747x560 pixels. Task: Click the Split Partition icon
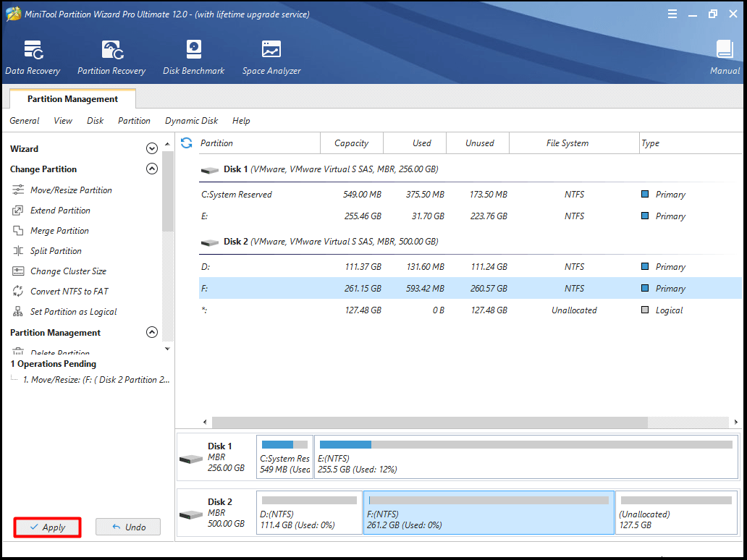click(x=18, y=251)
